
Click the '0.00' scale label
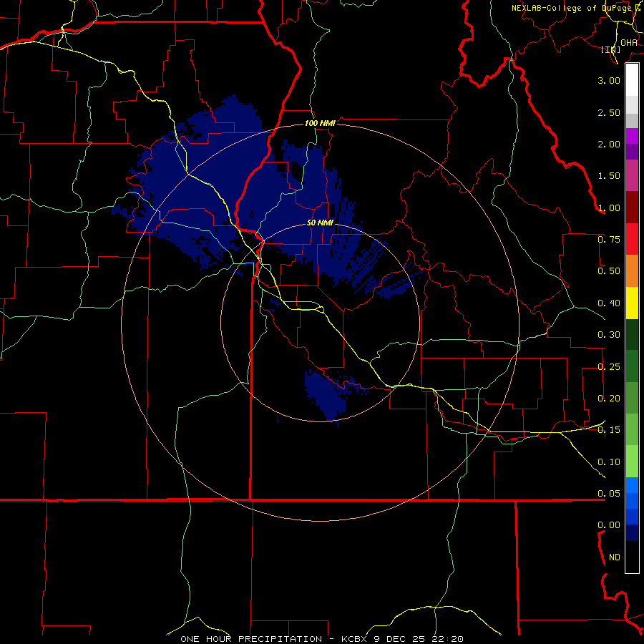(x=609, y=525)
